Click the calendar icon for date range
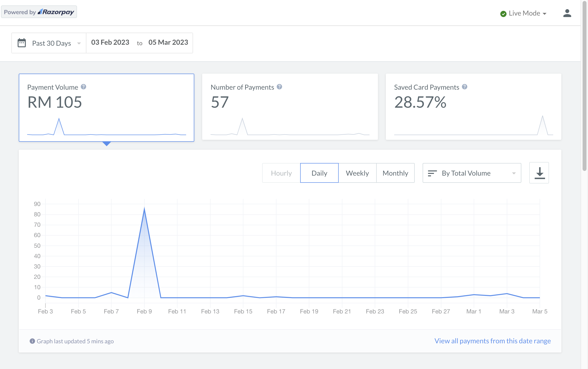The image size is (588, 369). coord(22,42)
